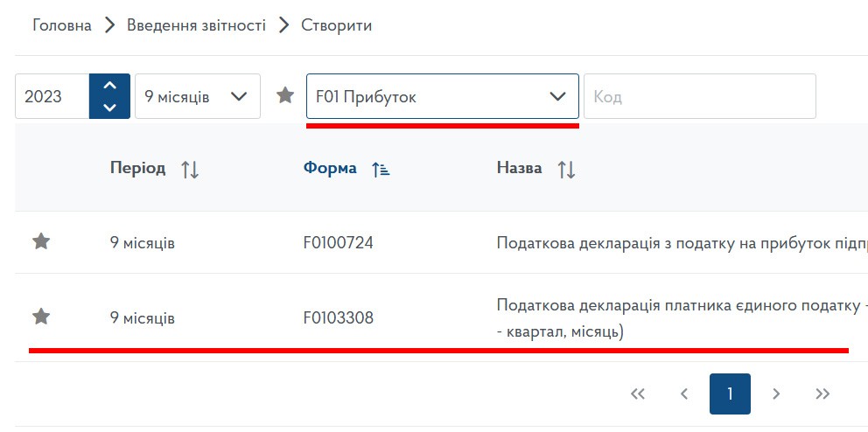Decrease the year with down arrow
This screenshot has height=432, width=868.
(x=109, y=107)
